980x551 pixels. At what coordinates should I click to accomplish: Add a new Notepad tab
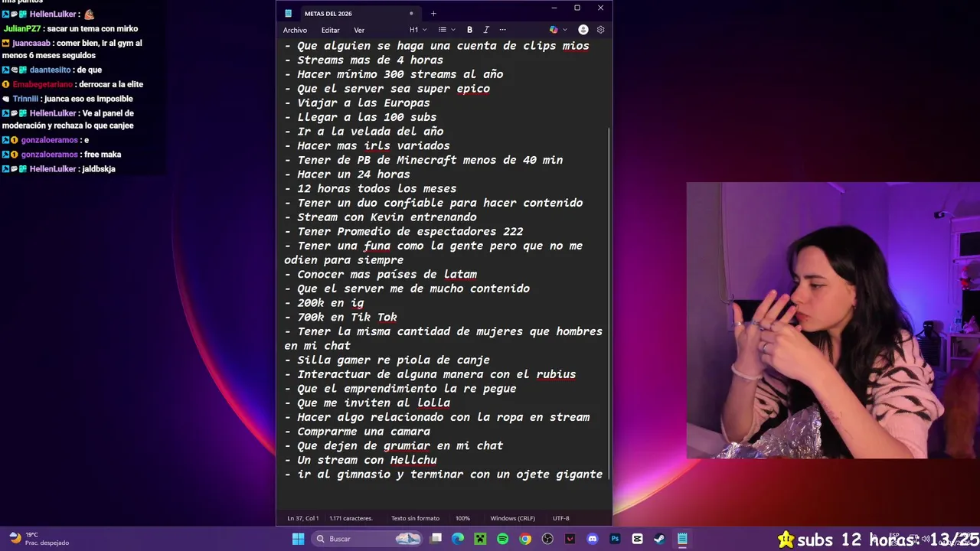pos(433,13)
